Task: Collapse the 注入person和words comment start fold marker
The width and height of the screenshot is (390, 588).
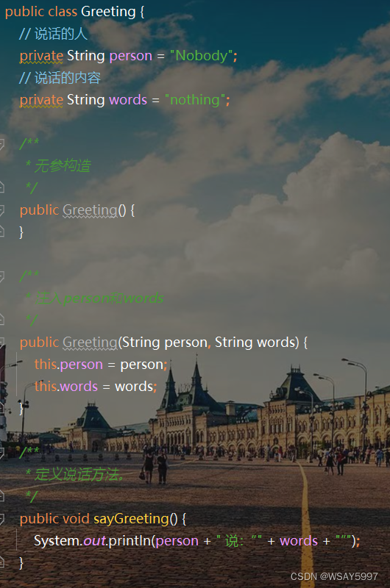Action: [x=1, y=276]
